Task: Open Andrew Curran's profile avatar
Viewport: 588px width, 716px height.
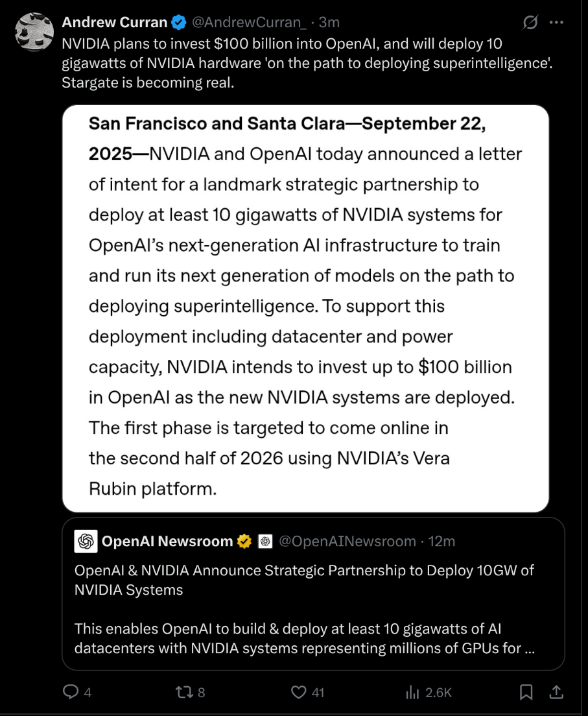Action: click(x=34, y=32)
